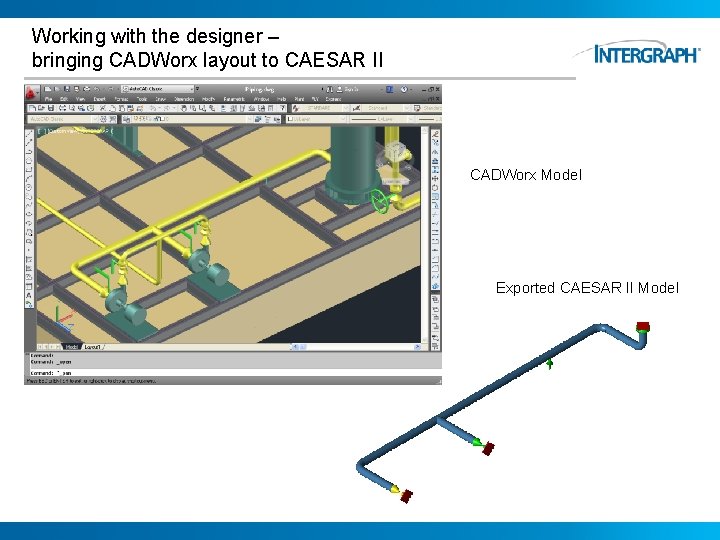Select the Polygon tool

(x=29, y=161)
